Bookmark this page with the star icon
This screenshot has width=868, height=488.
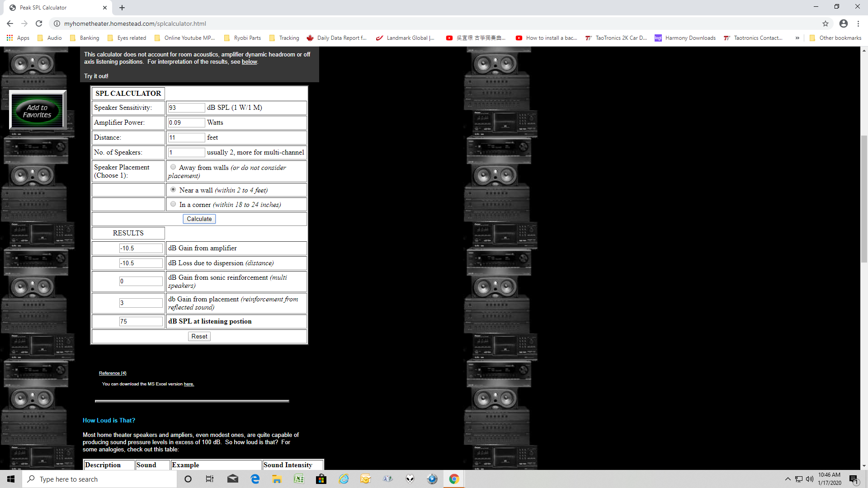point(826,23)
